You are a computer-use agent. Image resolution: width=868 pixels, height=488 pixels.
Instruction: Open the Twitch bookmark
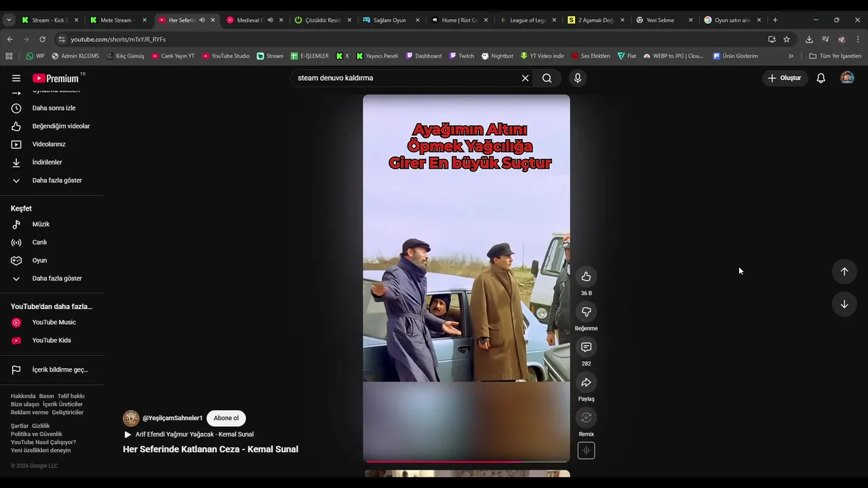point(461,56)
